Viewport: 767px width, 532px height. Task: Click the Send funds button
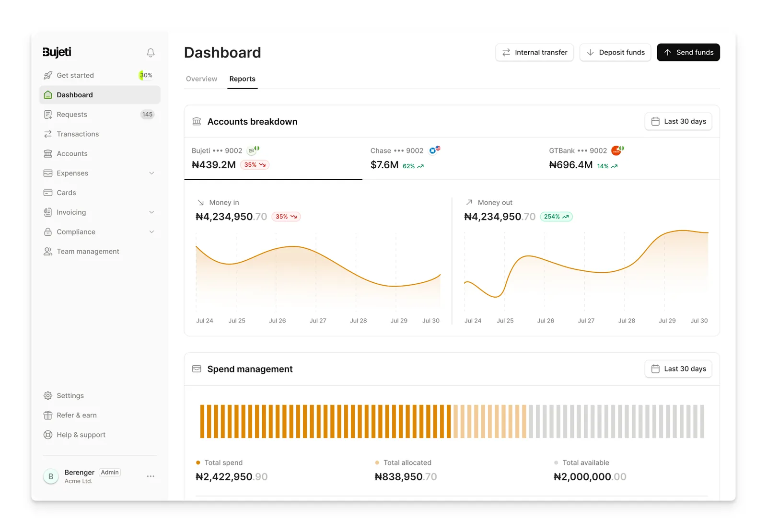(688, 53)
